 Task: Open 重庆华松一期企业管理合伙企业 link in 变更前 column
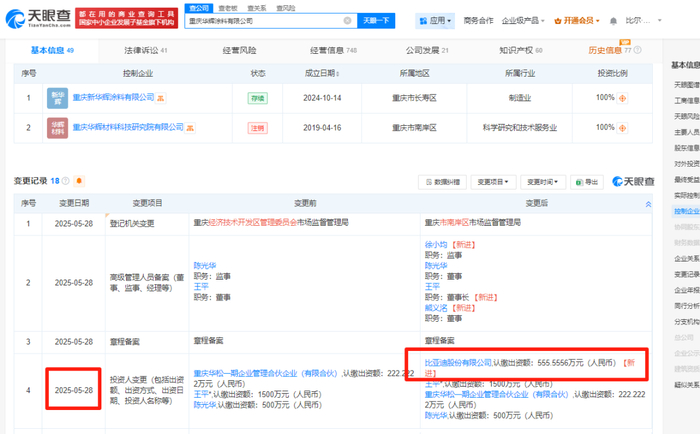click(x=266, y=373)
